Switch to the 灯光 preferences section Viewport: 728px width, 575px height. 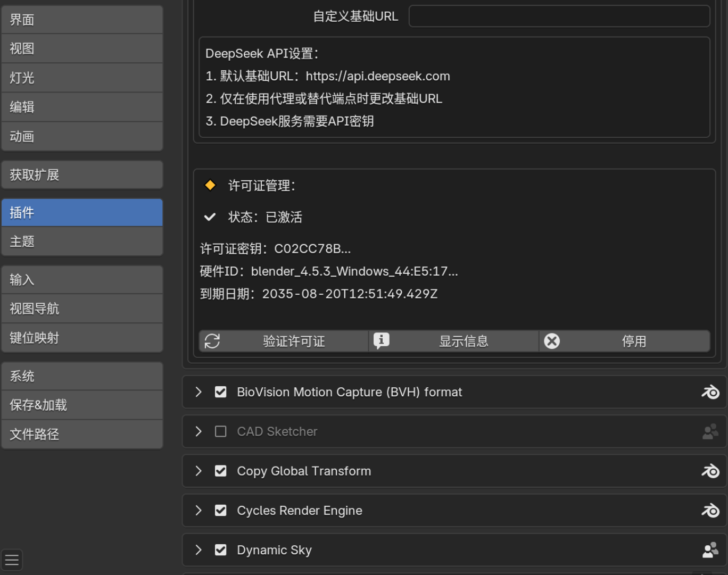tap(82, 78)
